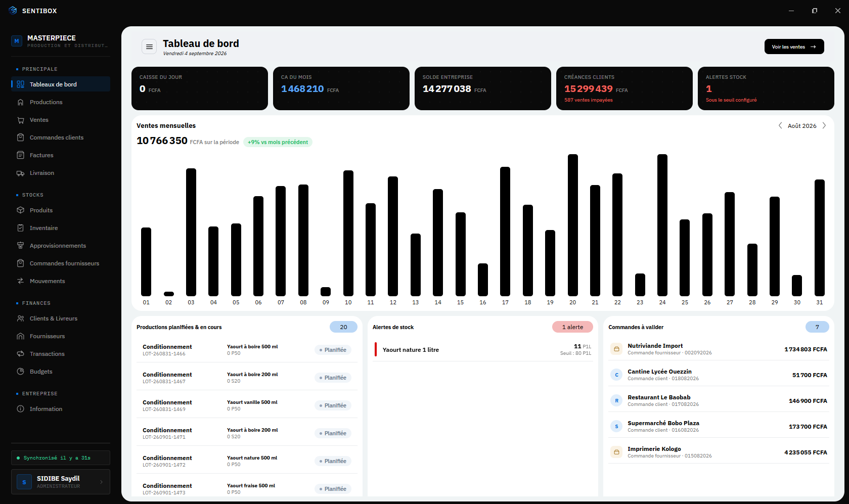Open the Cantine Lycée Ouezzin order row
Screen dimensions: 849x504
[x=719, y=375]
